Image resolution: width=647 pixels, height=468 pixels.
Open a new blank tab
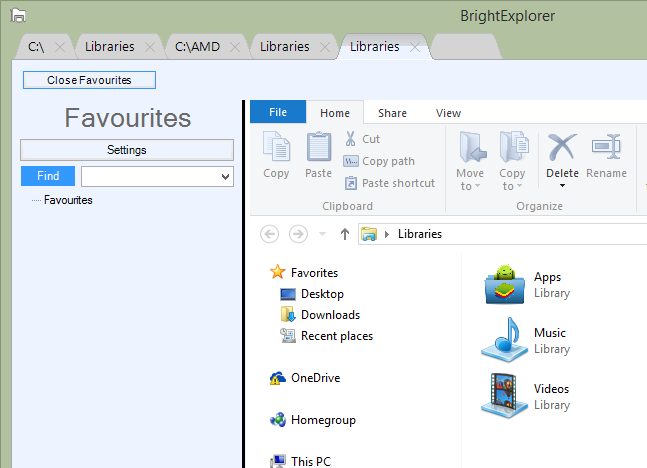click(x=466, y=47)
